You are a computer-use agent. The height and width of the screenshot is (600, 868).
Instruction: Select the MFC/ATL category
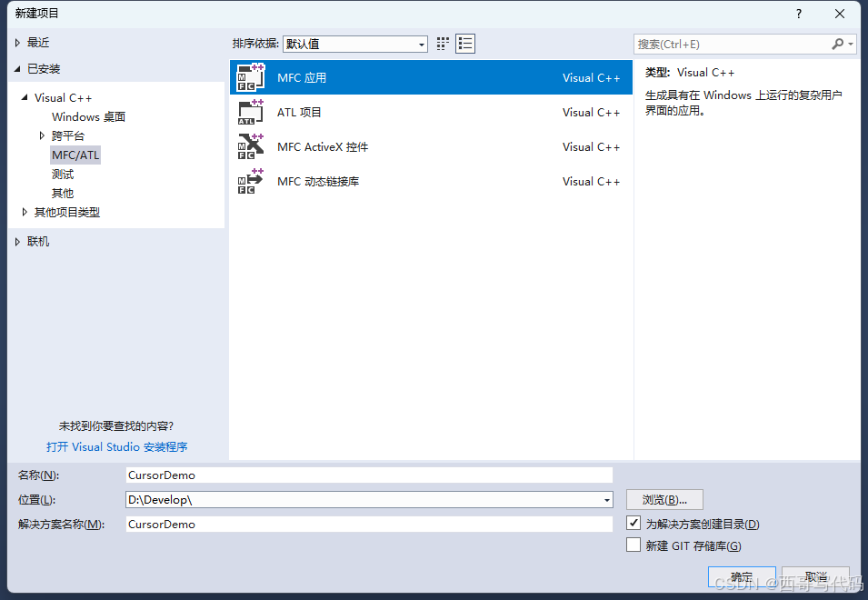75,155
